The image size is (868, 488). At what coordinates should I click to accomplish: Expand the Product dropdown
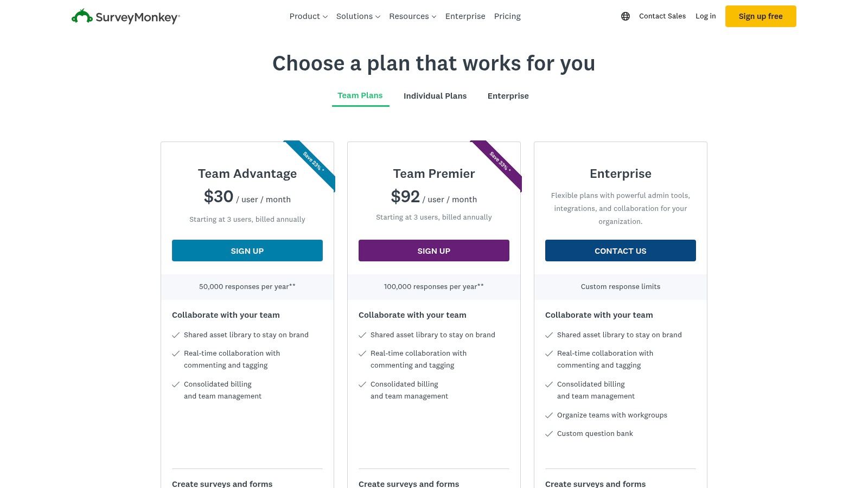(x=308, y=16)
